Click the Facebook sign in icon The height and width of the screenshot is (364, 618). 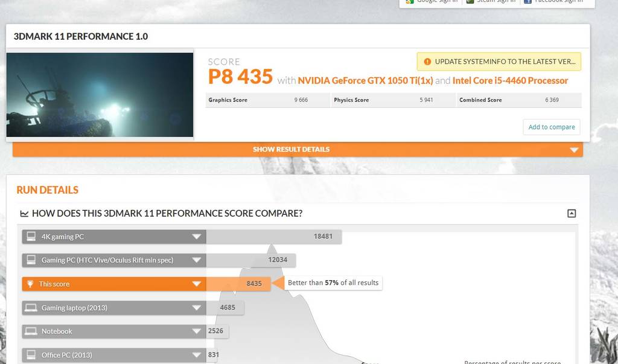coord(527,2)
